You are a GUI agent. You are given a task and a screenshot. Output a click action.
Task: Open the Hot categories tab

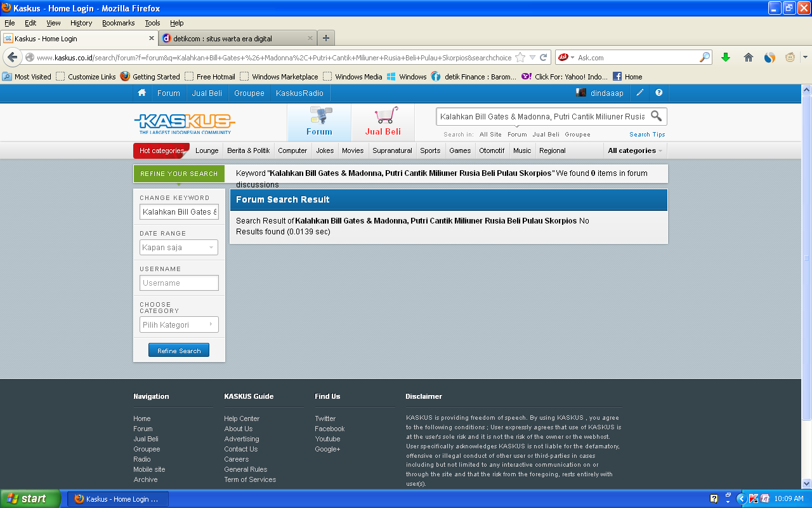coord(161,150)
